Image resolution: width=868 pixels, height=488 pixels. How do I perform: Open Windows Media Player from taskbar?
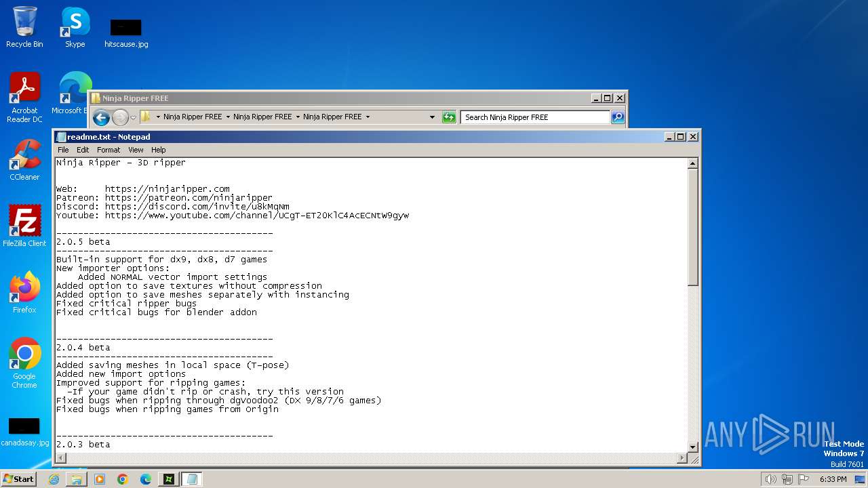click(x=100, y=479)
